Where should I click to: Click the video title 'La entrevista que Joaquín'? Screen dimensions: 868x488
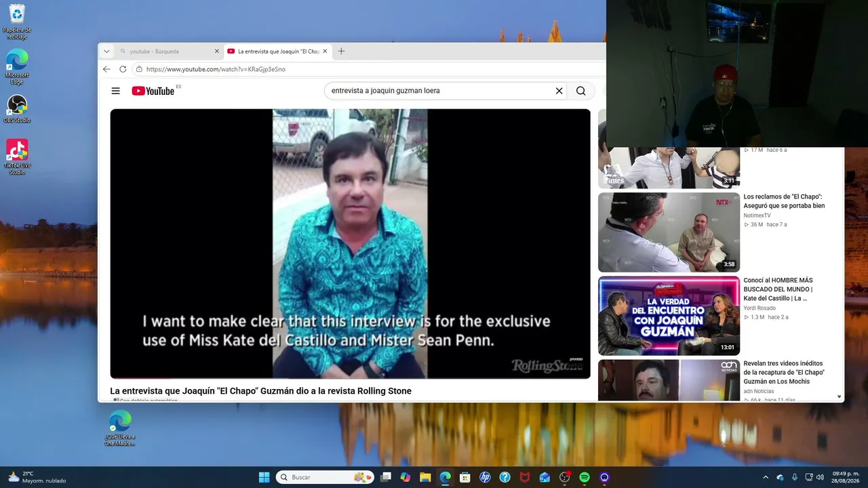click(260, 391)
